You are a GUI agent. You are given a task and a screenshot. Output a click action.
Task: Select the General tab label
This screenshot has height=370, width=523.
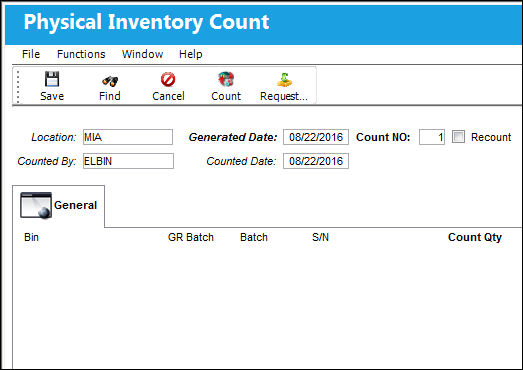click(x=75, y=205)
